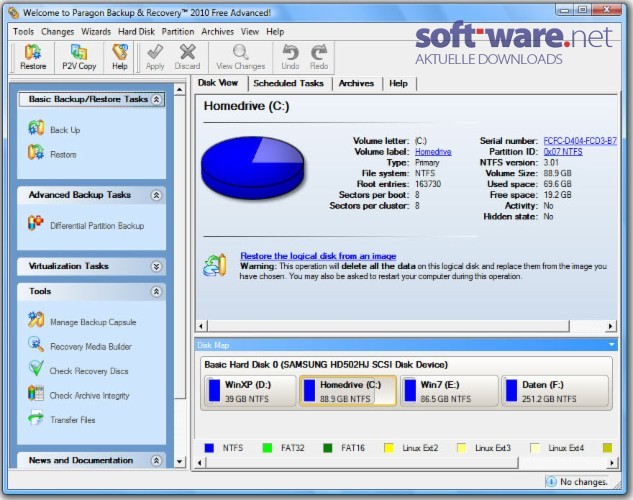Click the FAT32 green legend swatch
Viewport: 633px width, 500px height.
(x=267, y=448)
